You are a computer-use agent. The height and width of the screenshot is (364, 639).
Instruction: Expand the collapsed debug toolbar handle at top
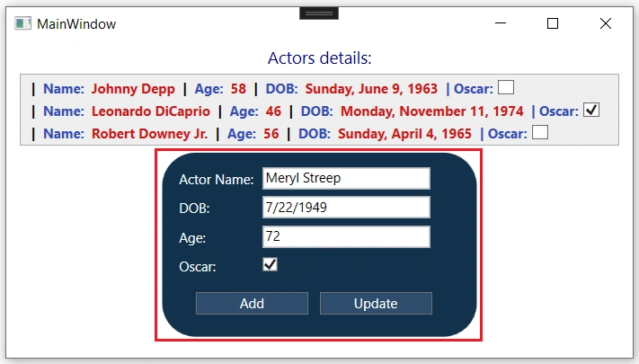(319, 13)
